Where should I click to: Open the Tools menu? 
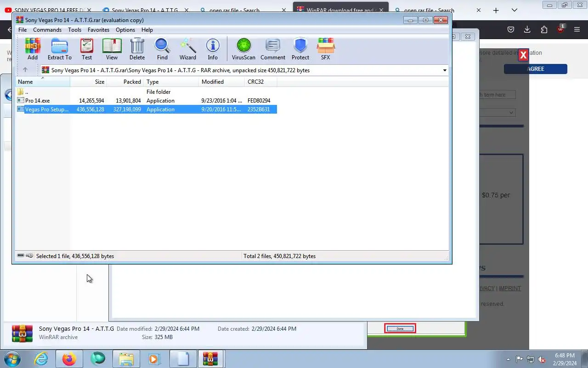[74, 30]
